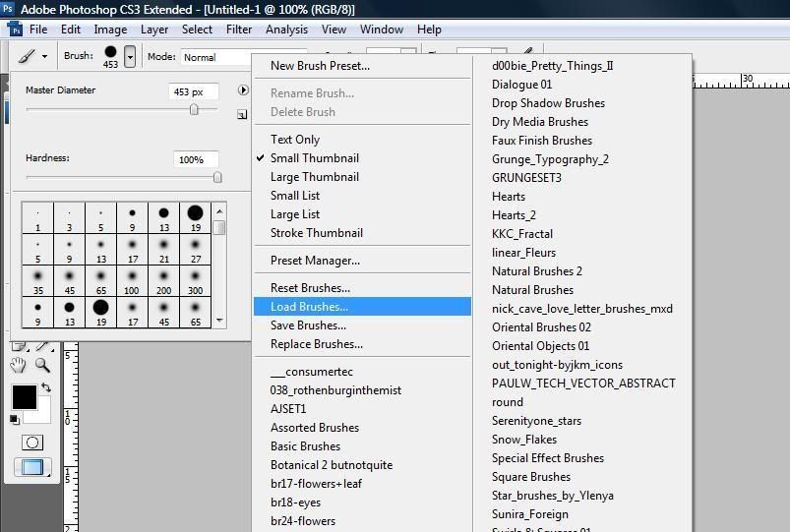Toggle Quick Mask mode icon
The image size is (790, 532).
coord(32,443)
